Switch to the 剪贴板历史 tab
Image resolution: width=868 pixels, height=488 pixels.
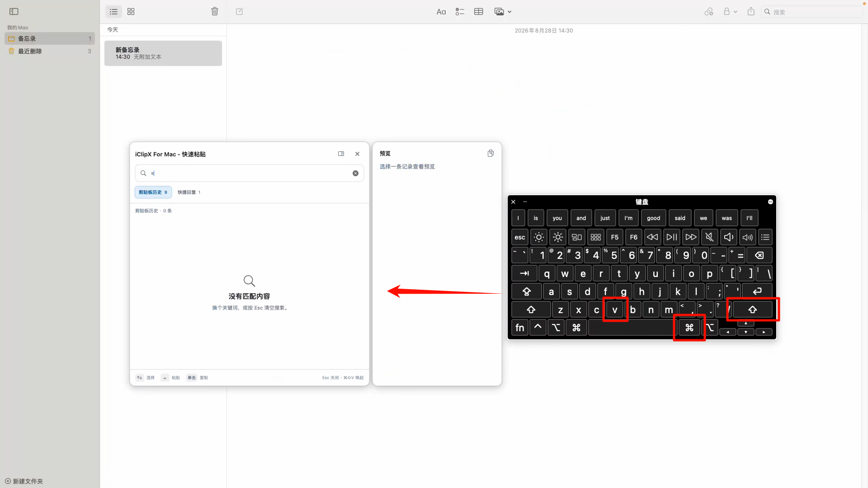(153, 192)
